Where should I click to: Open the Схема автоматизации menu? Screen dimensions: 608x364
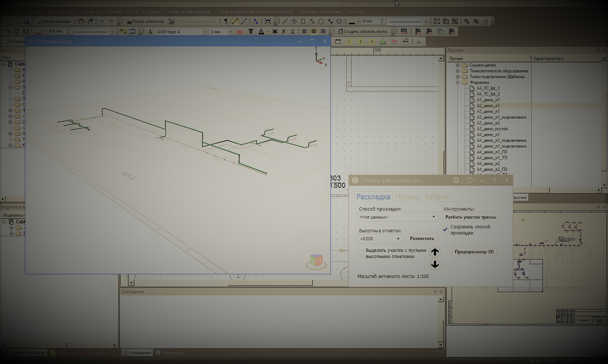click(189, 12)
